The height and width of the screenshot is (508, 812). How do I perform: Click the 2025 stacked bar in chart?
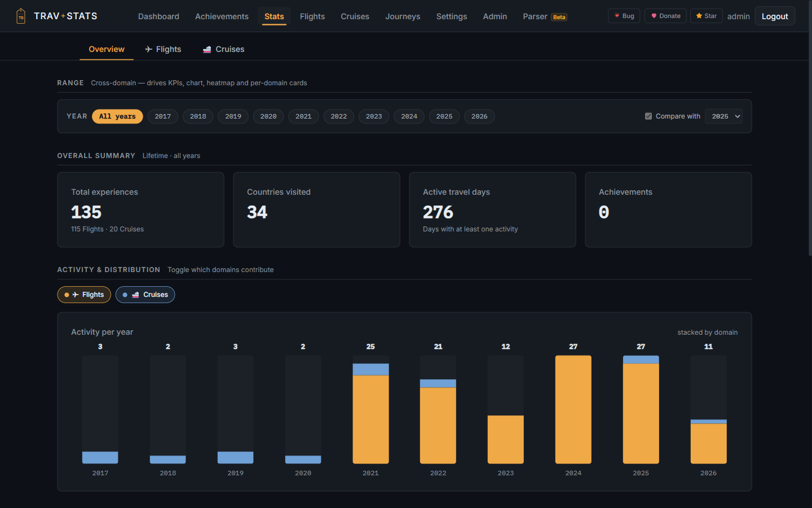pyautogui.click(x=641, y=409)
